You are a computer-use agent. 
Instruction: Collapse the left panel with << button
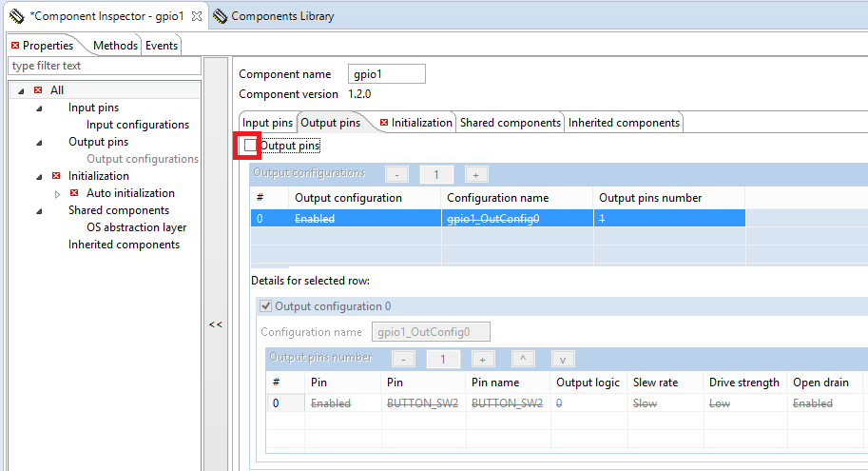[216, 324]
